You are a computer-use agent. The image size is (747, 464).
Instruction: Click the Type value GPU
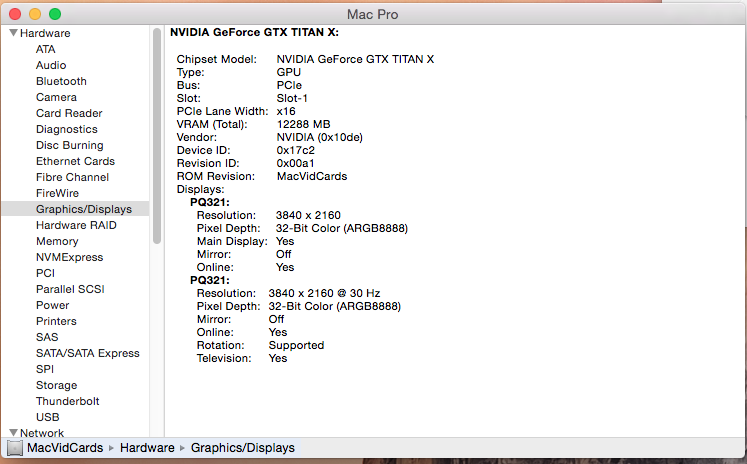coord(289,72)
